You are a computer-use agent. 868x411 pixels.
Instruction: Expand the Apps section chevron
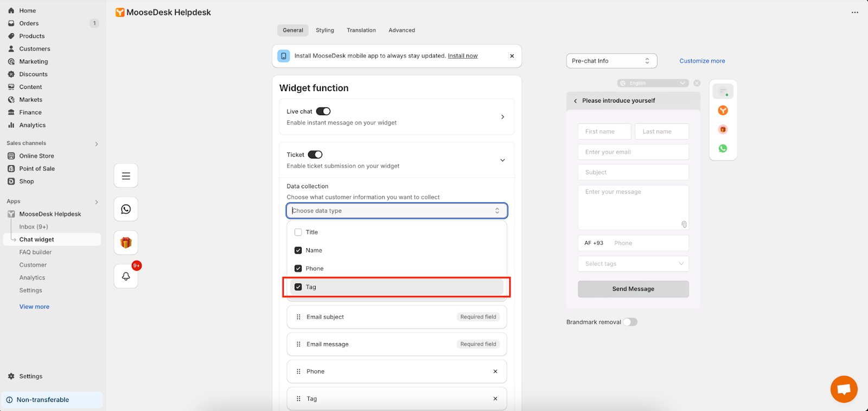pos(97,202)
